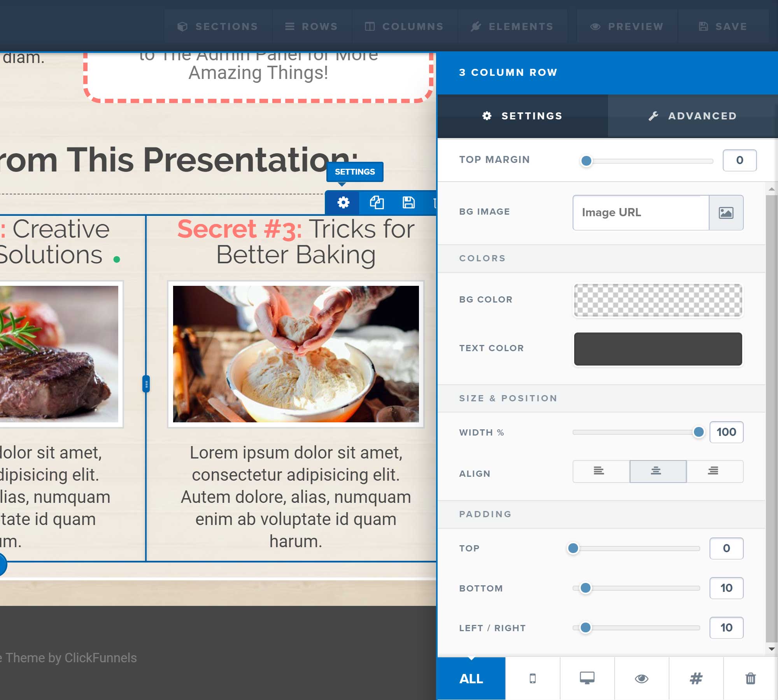This screenshot has height=700, width=778.
Task: Switch to the ADVANCED tab
Action: 693,115
